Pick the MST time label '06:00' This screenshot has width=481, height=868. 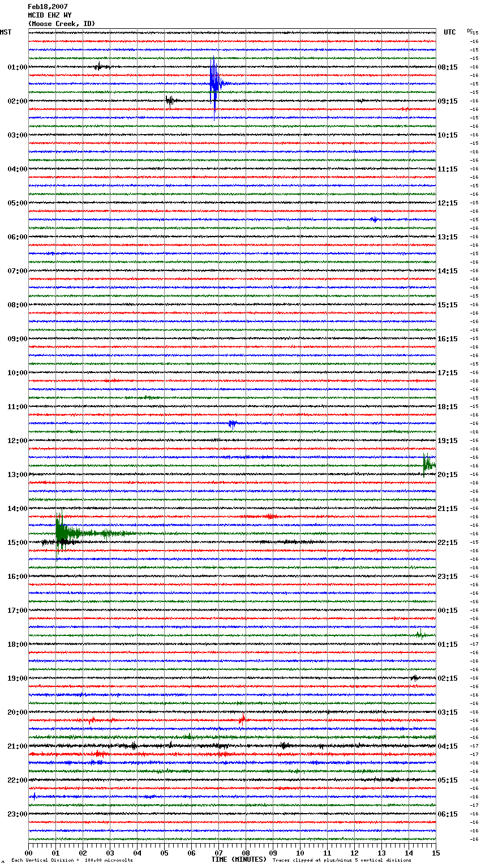(x=18, y=237)
